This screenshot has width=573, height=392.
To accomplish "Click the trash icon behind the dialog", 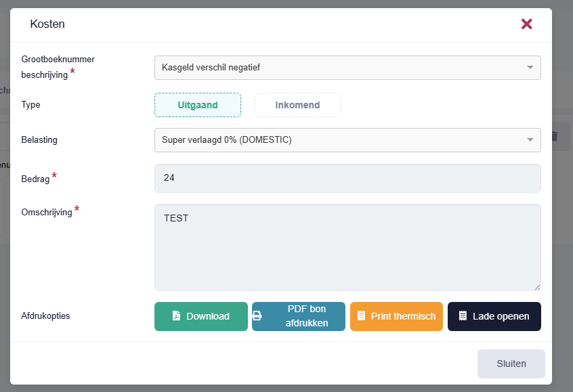I will click(554, 136).
